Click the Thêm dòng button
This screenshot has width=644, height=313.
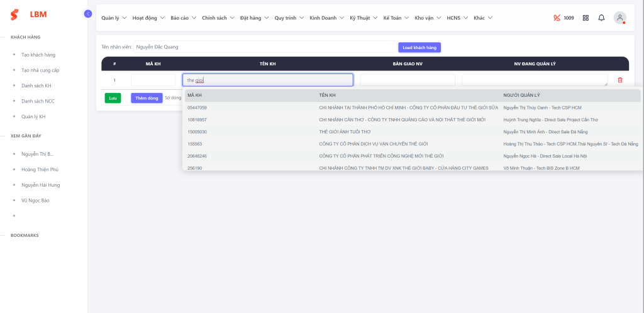pos(147,98)
